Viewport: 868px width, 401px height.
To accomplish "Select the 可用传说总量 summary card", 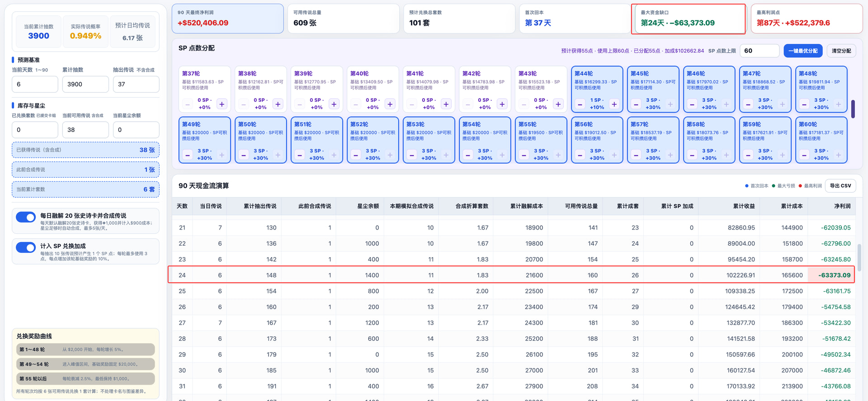I will point(344,19).
